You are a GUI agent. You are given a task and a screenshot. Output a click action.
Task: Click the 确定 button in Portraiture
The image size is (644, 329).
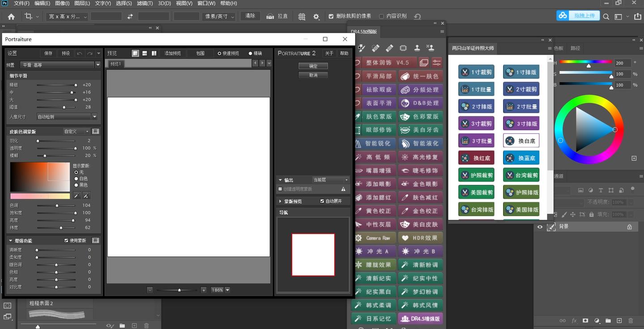pos(313,66)
